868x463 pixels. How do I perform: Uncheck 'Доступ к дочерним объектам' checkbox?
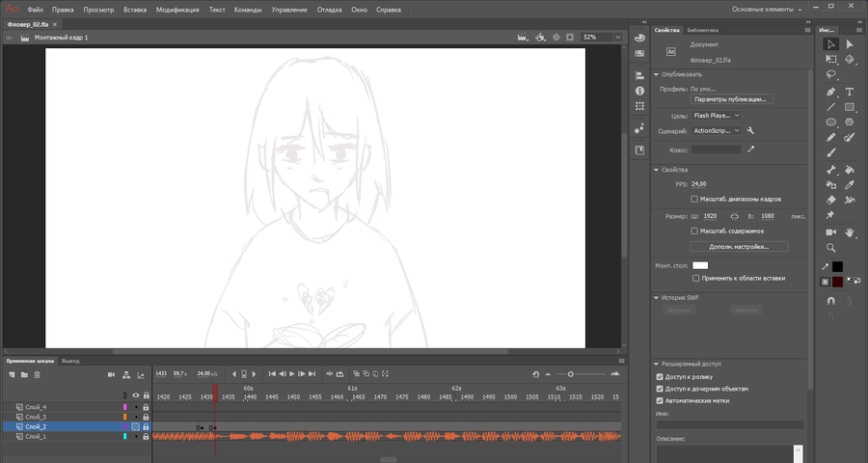pyautogui.click(x=660, y=389)
